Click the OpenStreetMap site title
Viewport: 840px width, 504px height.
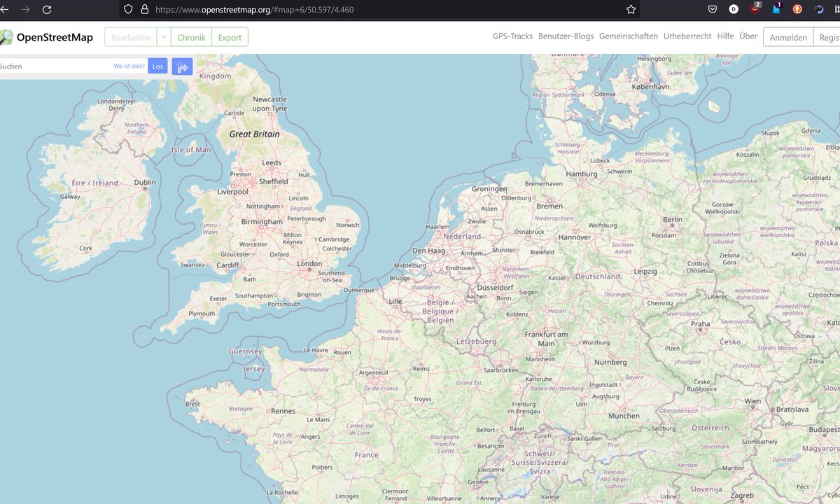click(x=55, y=37)
